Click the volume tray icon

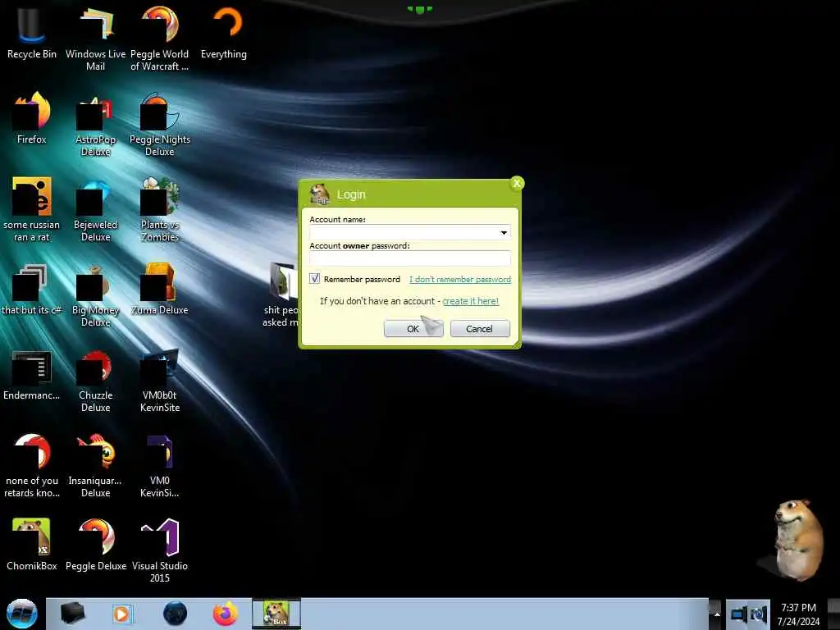point(759,614)
